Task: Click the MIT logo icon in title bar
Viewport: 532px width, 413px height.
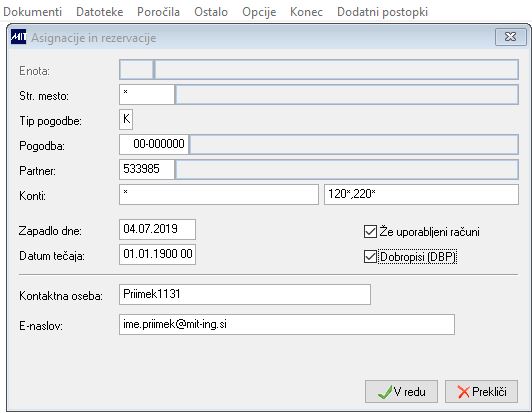Action: tap(18, 37)
